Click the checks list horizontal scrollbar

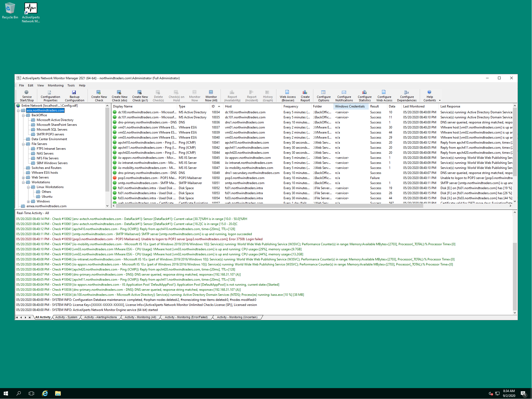pos(269,206)
